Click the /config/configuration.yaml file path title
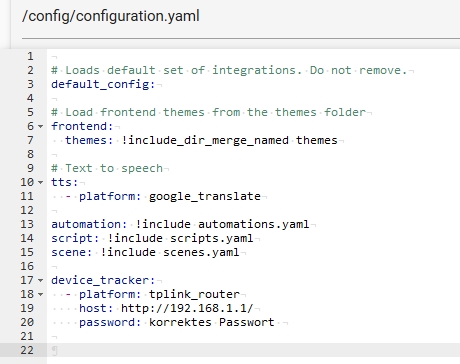The image size is (460, 364). pyautogui.click(x=111, y=16)
